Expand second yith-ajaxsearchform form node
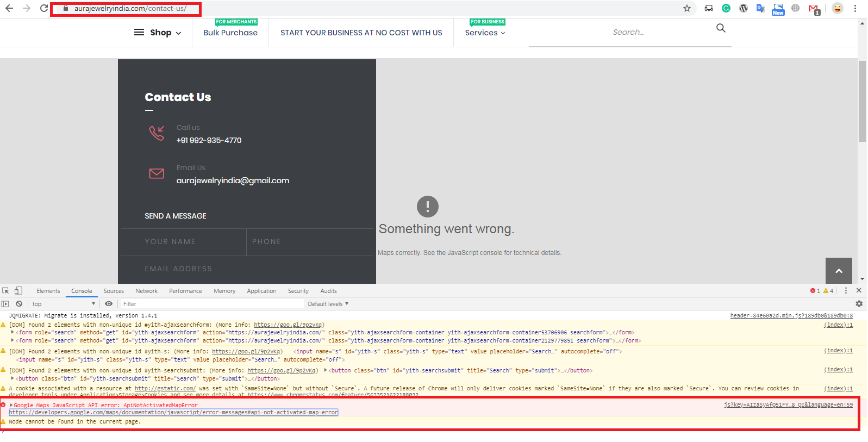868x442 pixels. pos(13,340)
